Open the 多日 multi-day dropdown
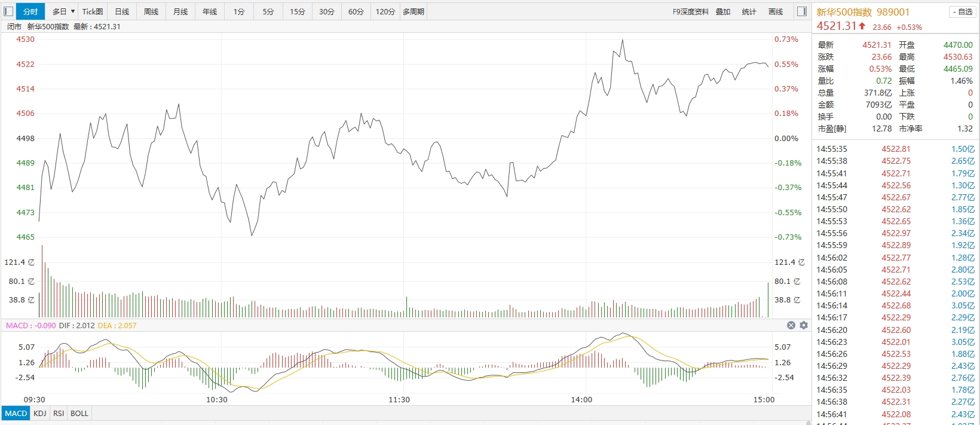980x425 pixels. pos(63,11)
